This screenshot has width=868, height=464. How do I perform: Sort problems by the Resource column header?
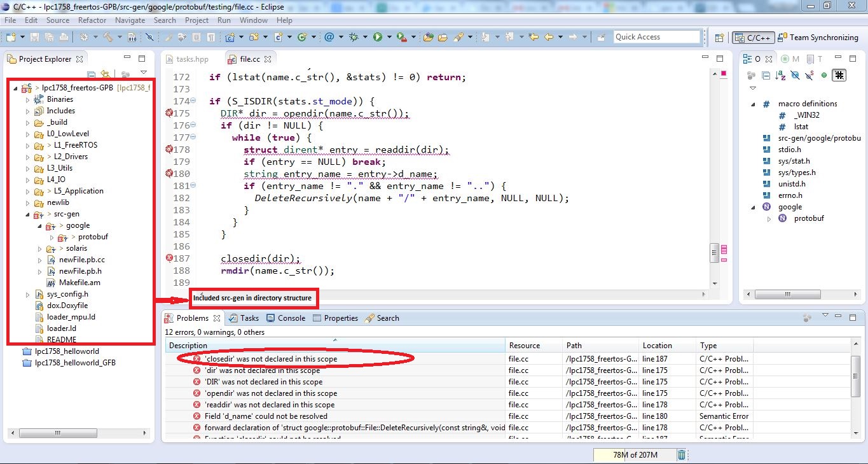click(x=534, y=346)
